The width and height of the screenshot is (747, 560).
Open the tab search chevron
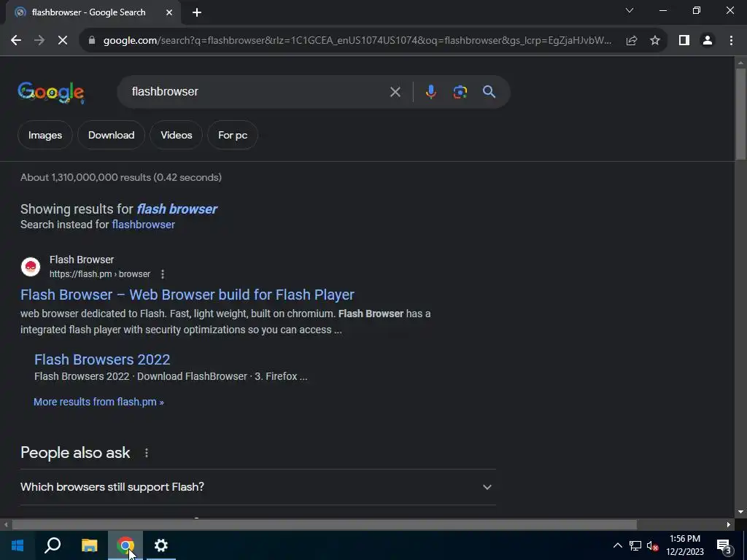[630, 10]
